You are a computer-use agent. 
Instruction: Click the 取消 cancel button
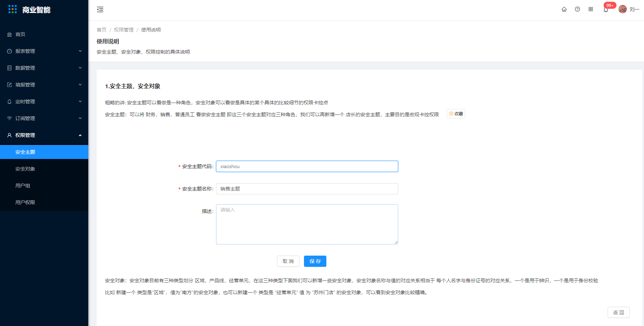[x=288, y=261]
